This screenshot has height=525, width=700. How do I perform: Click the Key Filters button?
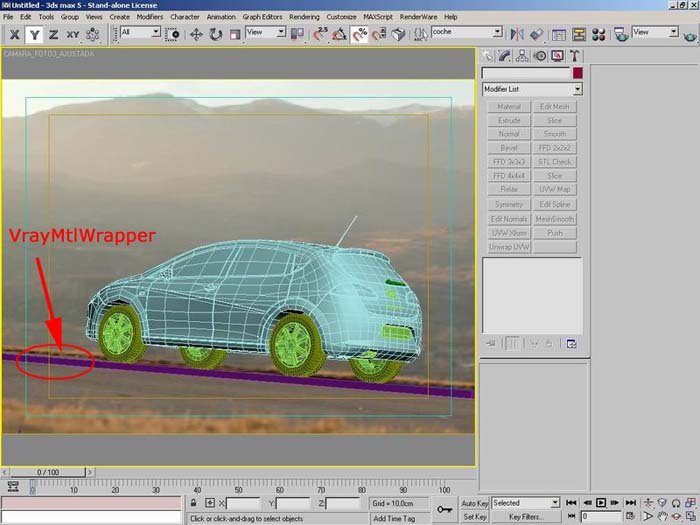click(x=525, y=517)
